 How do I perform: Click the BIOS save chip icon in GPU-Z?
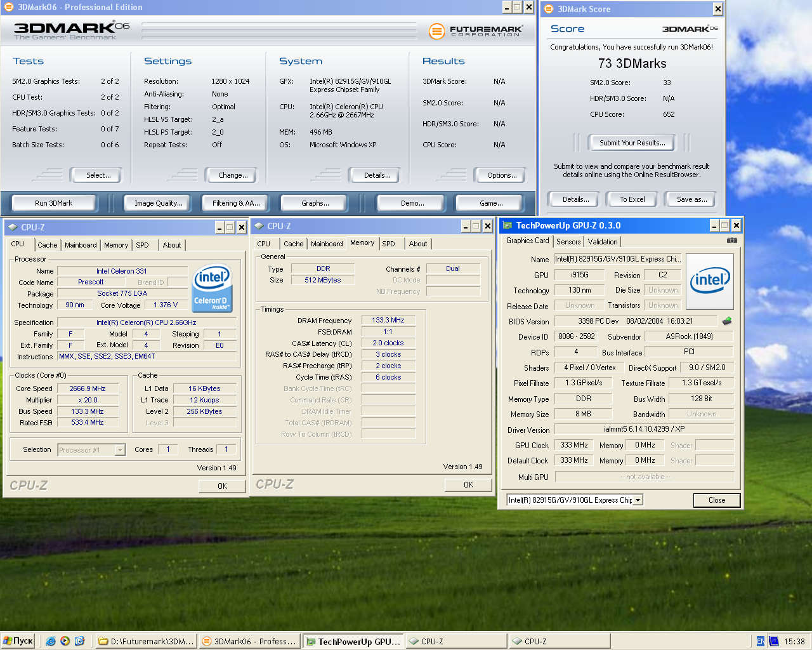pyautogui.click(x=727, y=321)
